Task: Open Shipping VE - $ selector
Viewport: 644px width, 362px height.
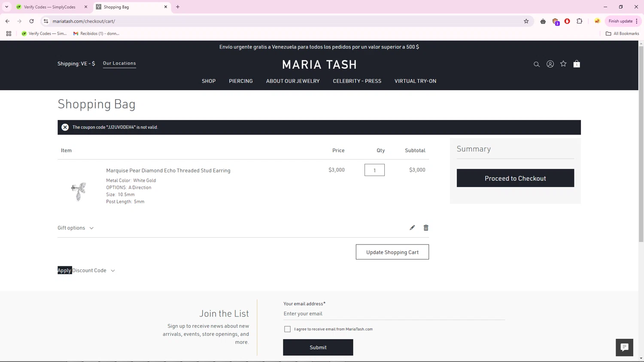Action: [x=76, y=63]
